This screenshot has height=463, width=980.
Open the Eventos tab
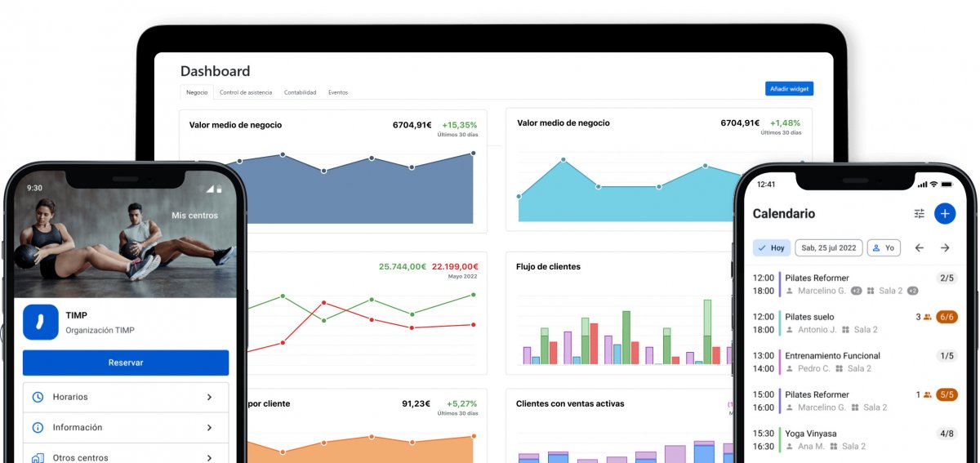pyautogui.click(x=338, y=92)
